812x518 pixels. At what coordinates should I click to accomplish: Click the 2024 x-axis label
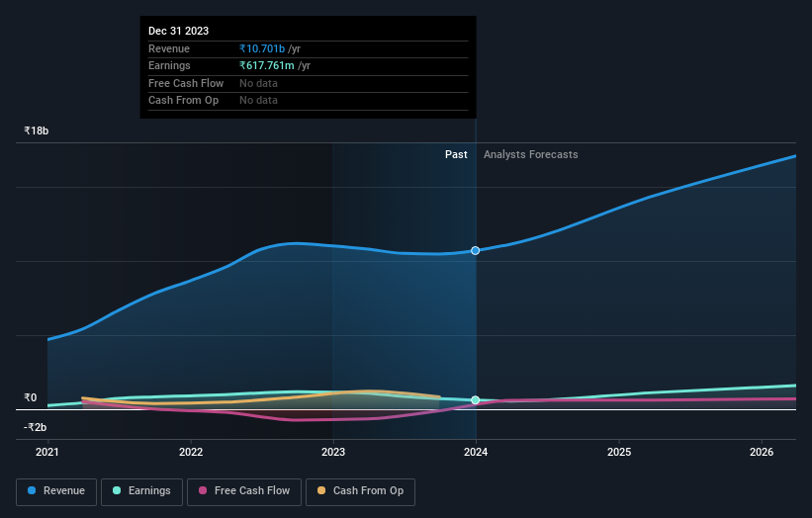tap(476, 452)
